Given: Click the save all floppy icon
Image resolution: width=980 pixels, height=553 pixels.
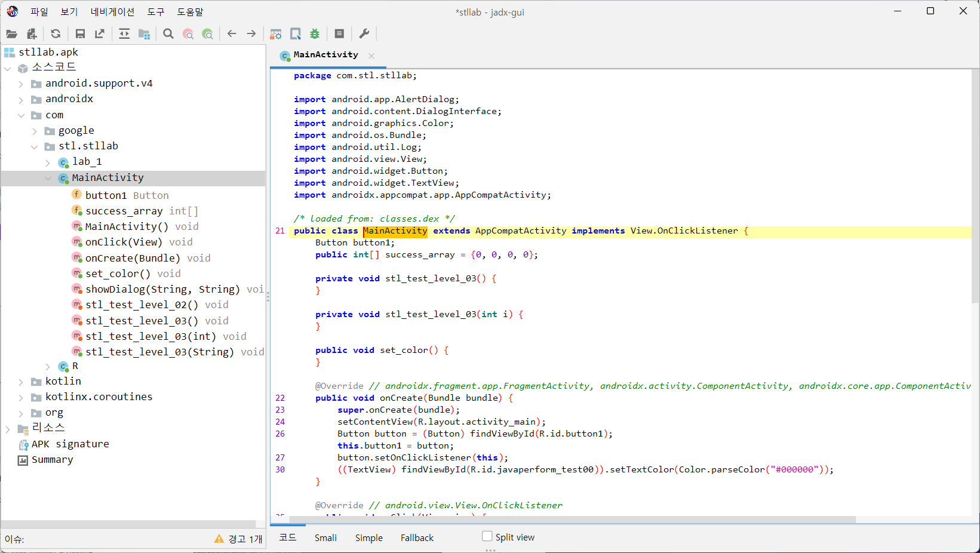Looking at the screenshot, I should click(x=80, y=34).
